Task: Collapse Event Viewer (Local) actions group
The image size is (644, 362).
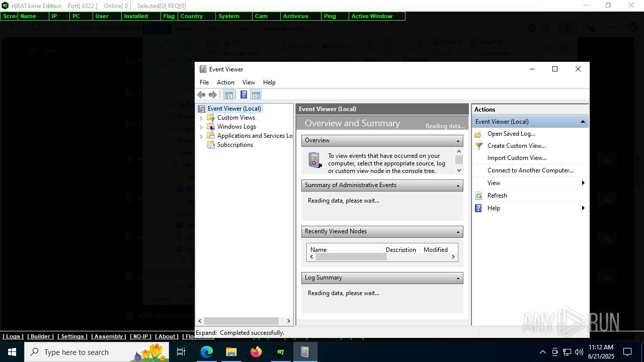Action: [x=583, y=122]
